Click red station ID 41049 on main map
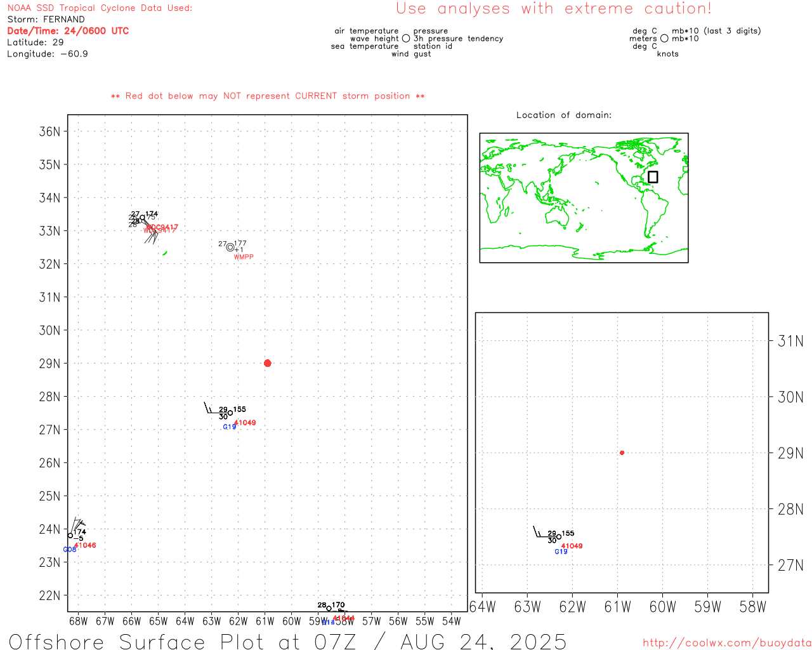Viewport: 812px width, 650px height. point(245,423)
